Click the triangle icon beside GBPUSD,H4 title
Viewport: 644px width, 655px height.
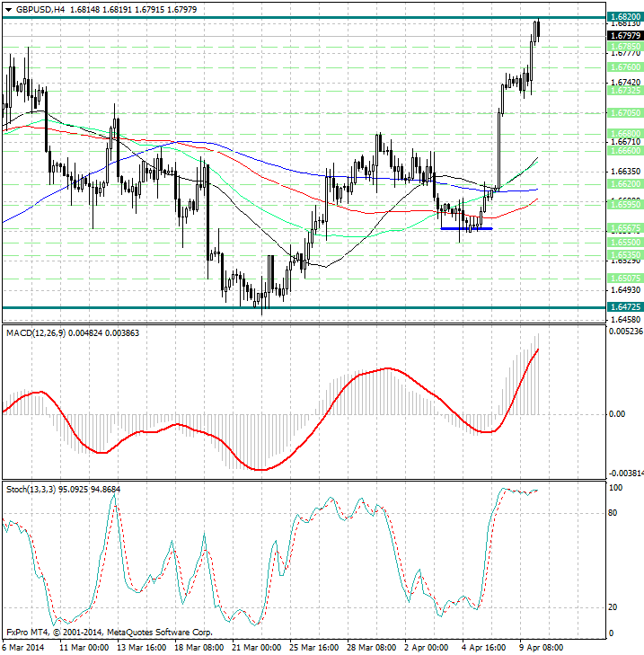pos(6,9)
